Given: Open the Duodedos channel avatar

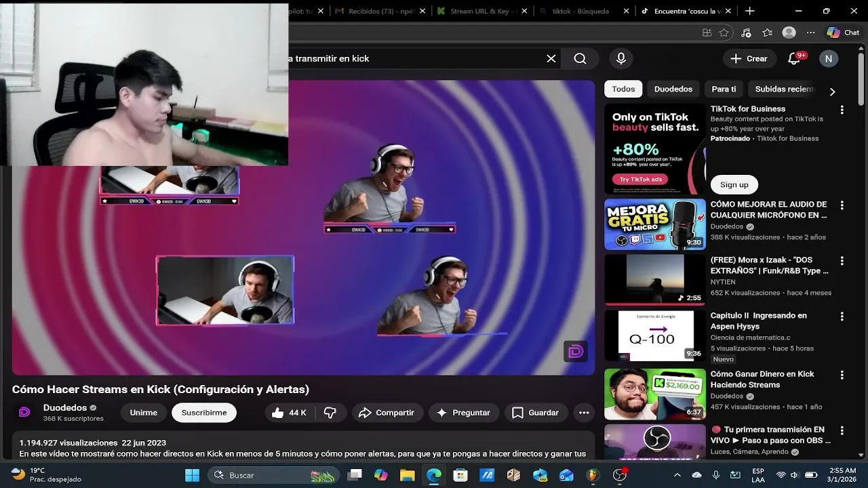Looking at the screenshot, I should pyautogui.click(x=24, y=412).
